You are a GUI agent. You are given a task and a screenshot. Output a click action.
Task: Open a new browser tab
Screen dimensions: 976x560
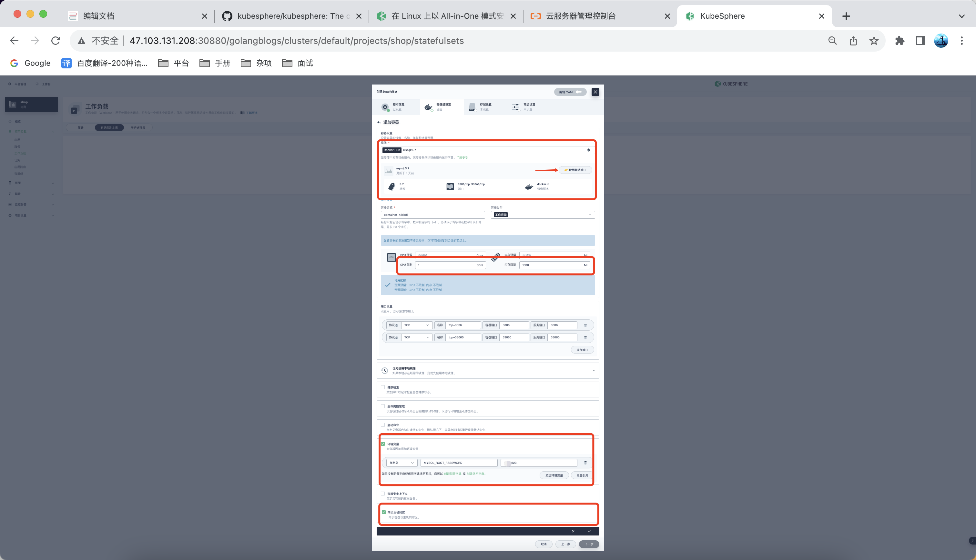[846, 16]
